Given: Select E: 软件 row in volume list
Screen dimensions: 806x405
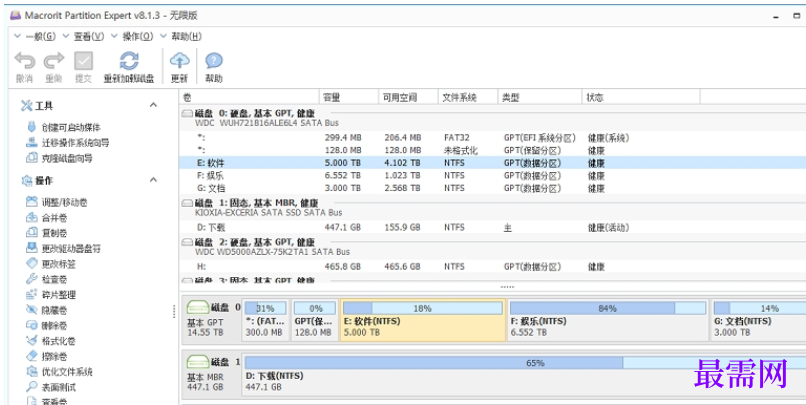Looking at the screenshot, I should pyautogui.click(x=492, y=163).
